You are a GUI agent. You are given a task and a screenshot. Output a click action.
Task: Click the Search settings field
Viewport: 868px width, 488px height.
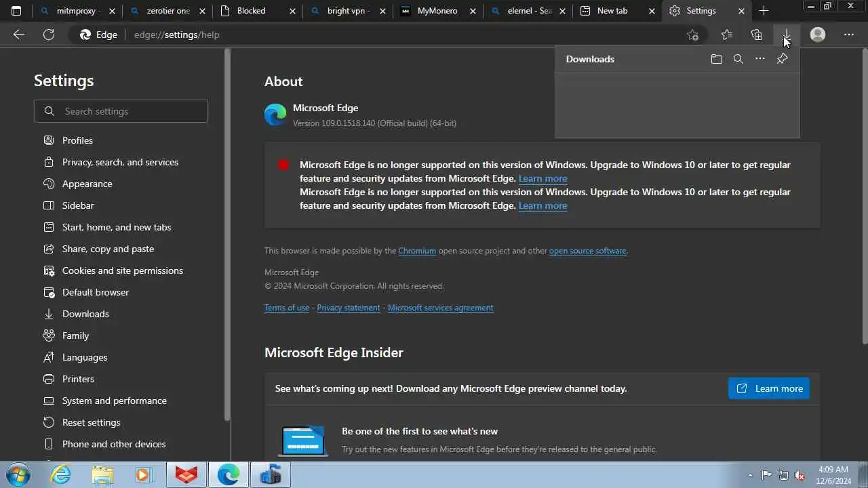121,111
